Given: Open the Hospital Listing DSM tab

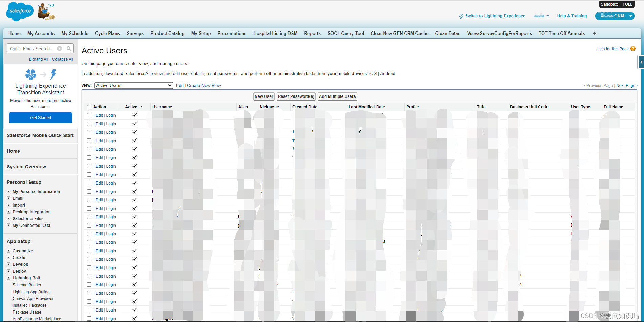Looking at the screenshot, I should pos(275,33).
